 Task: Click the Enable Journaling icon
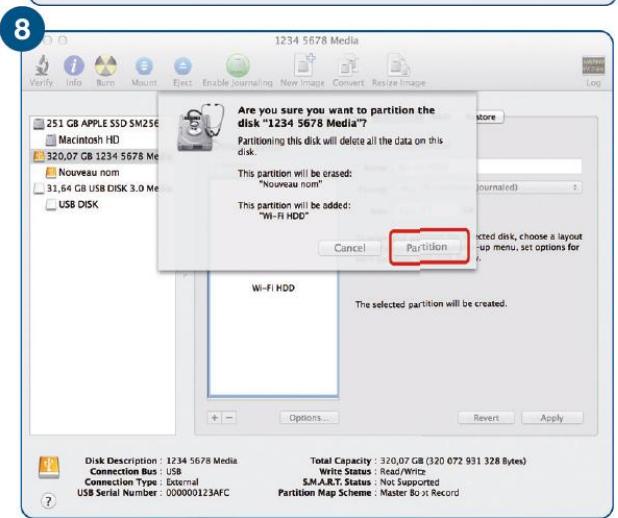(x=237, y=65)
